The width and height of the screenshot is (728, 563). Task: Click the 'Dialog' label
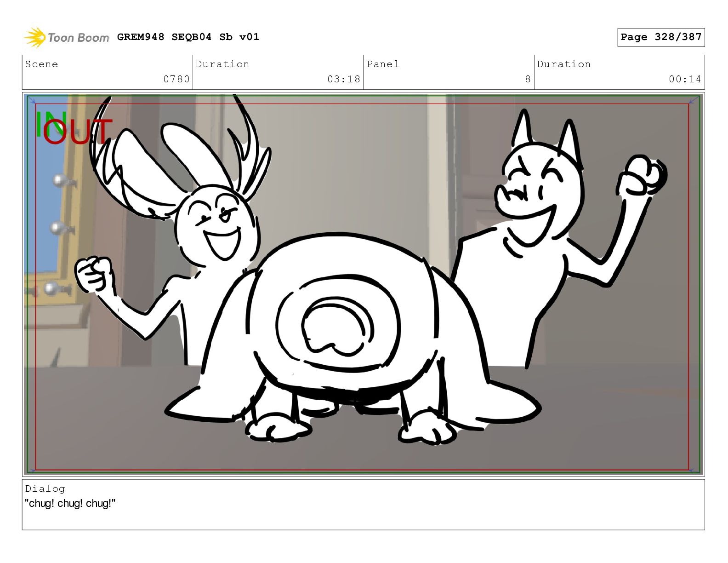tap(45, 488)
